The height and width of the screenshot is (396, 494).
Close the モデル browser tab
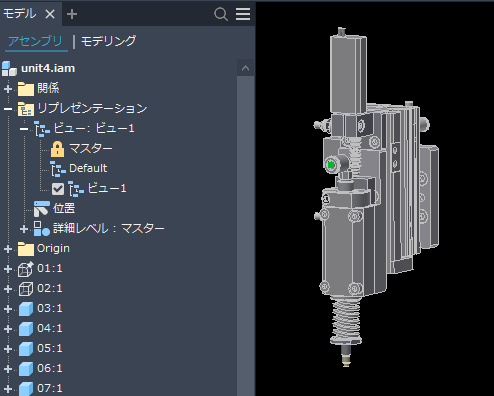[50, 14]
